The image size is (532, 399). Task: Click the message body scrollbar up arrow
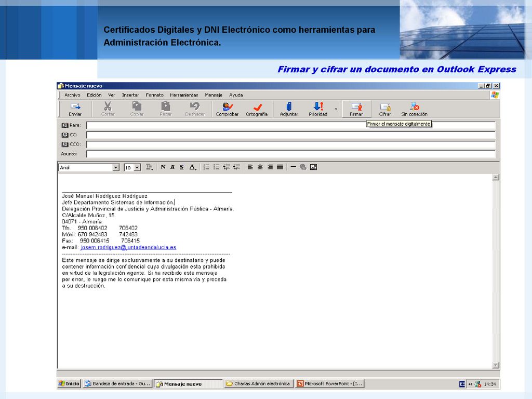point(496,177)
